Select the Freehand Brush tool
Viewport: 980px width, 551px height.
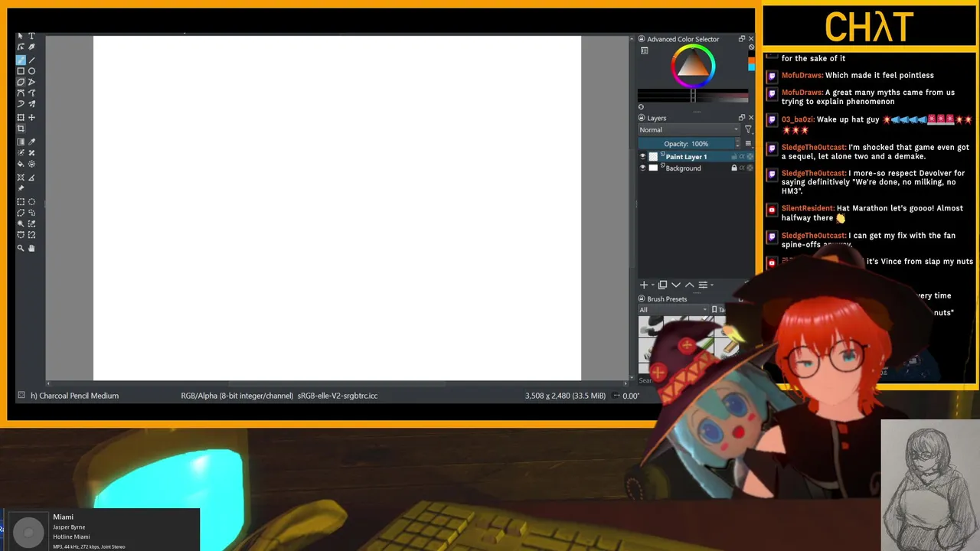pyautogui.click(x=21, y=60)
